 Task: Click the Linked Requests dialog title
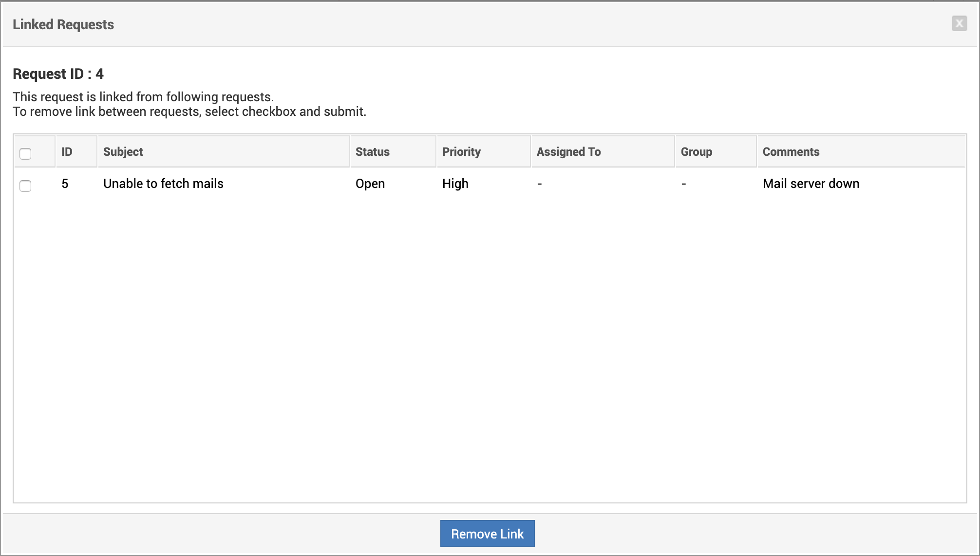(x=63, y=24)
